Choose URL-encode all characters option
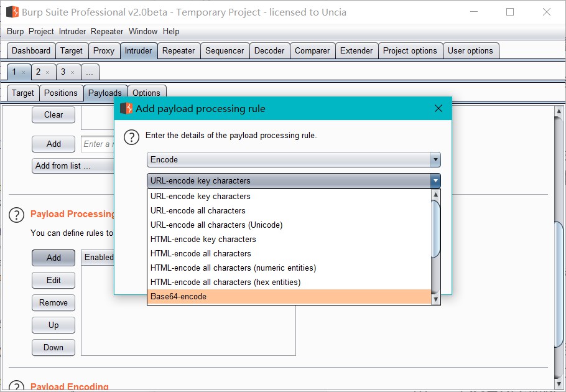 coord(289,210)
